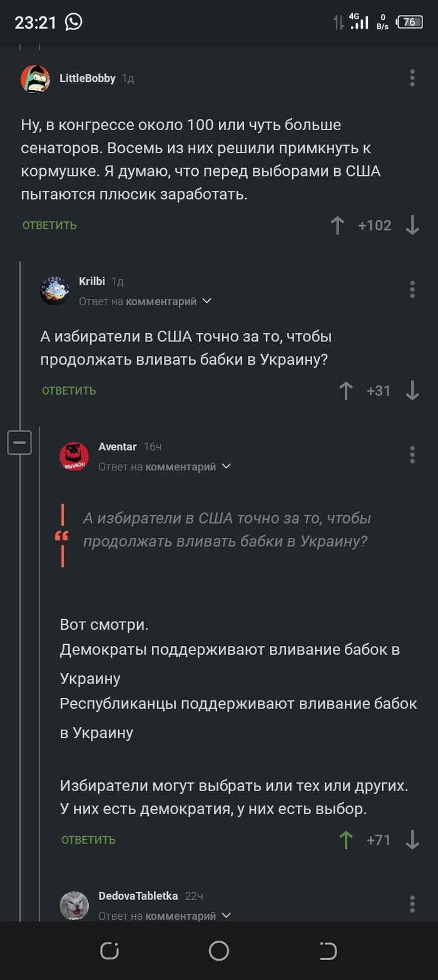Tap the 4G signal indicator

click(x=359, y=23)
